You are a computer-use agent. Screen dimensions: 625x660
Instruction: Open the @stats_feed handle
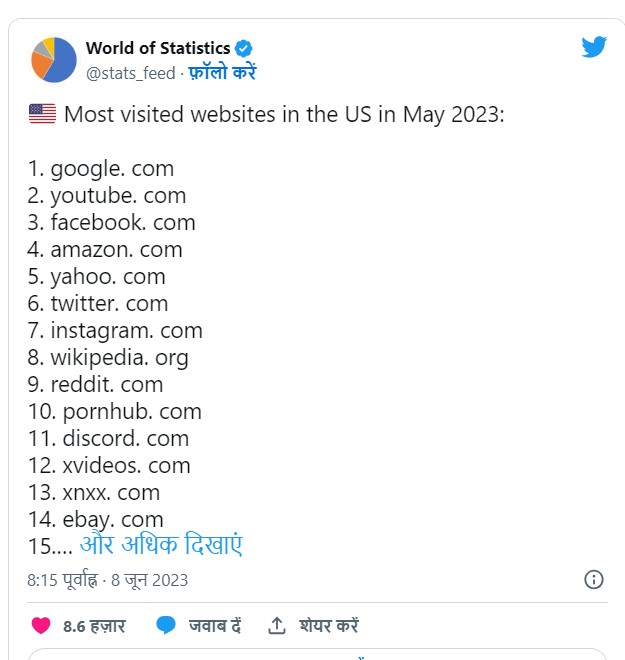pyautogui.click(x=130, y=73)
